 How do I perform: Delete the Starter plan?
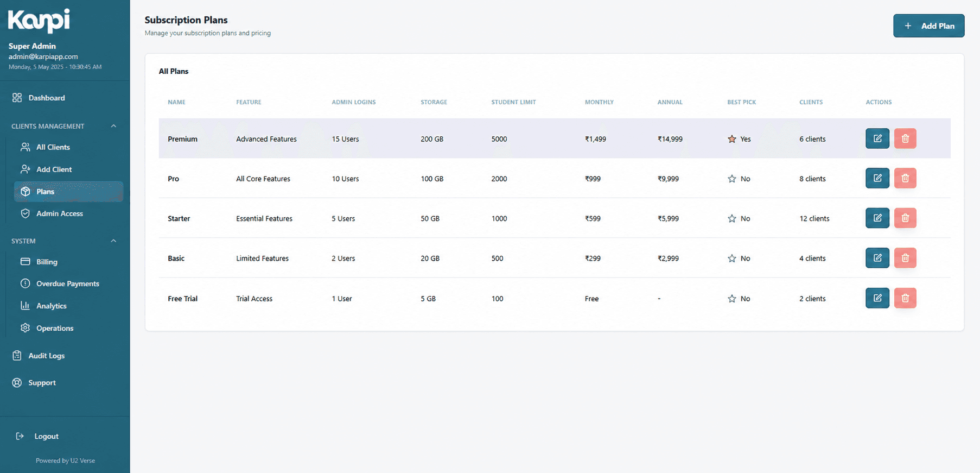905,218
